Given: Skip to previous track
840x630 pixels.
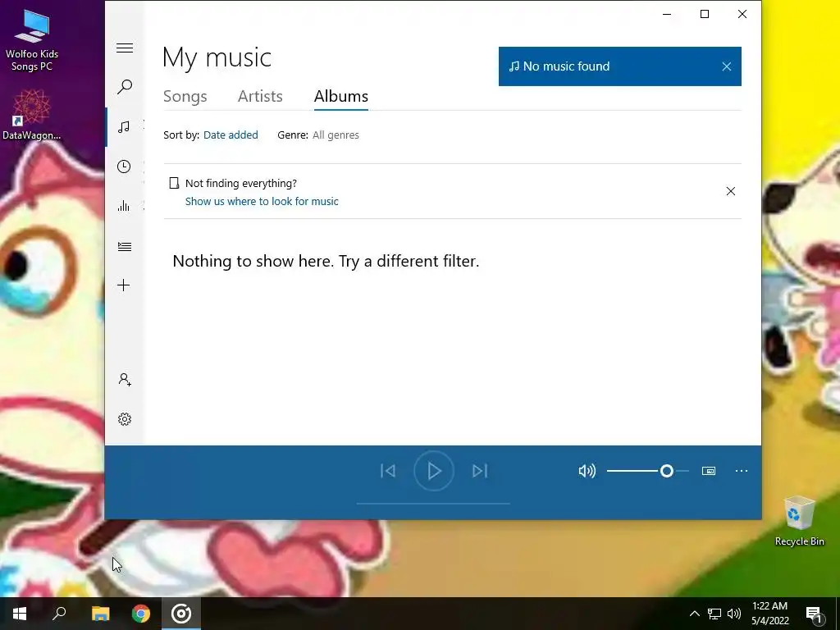Looking at the screenshot, I should [x=388, y=471].
